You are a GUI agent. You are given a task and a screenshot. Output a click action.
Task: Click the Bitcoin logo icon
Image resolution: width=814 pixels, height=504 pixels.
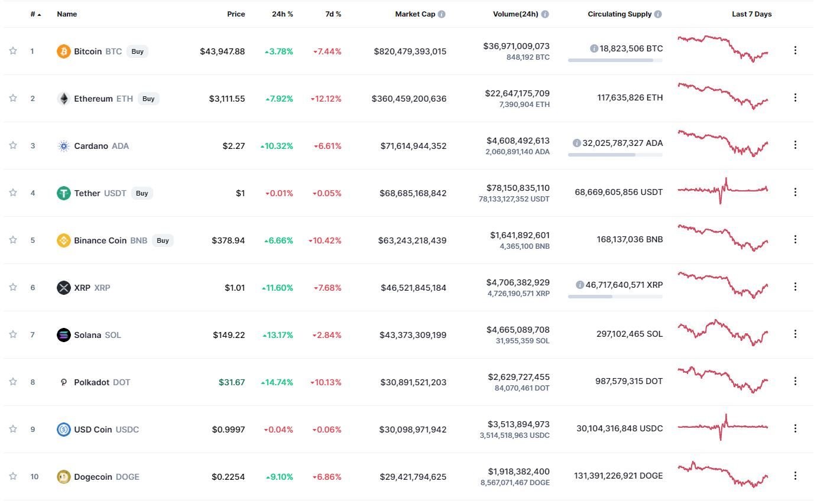point(63,51)
